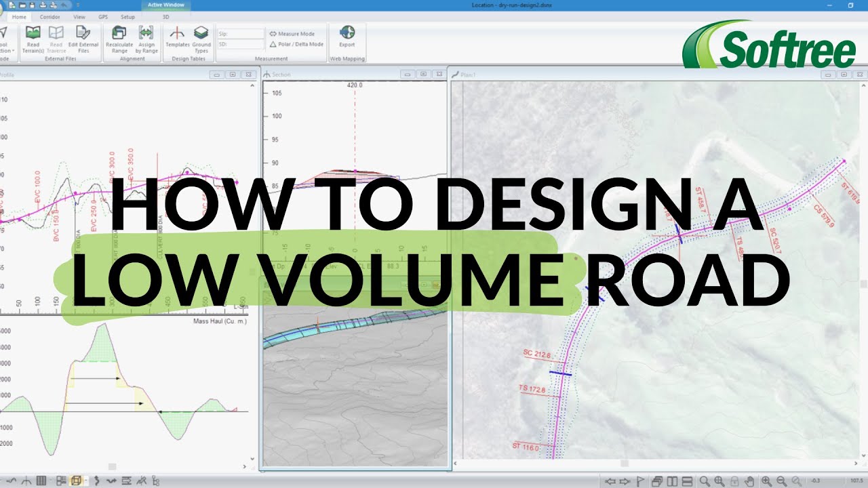Toggle Measure Mode
The image size is (868, 488).
click(292, 33)
